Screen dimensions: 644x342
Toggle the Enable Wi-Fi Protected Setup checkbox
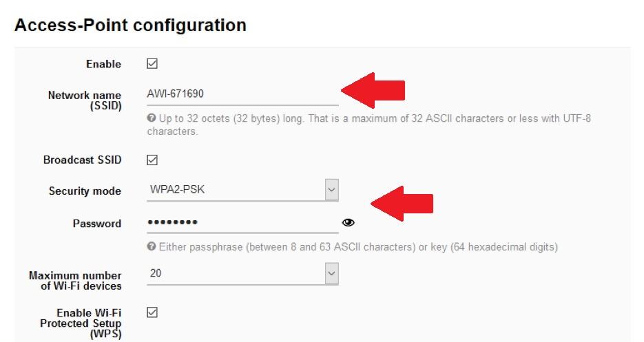tap(152, 312)
